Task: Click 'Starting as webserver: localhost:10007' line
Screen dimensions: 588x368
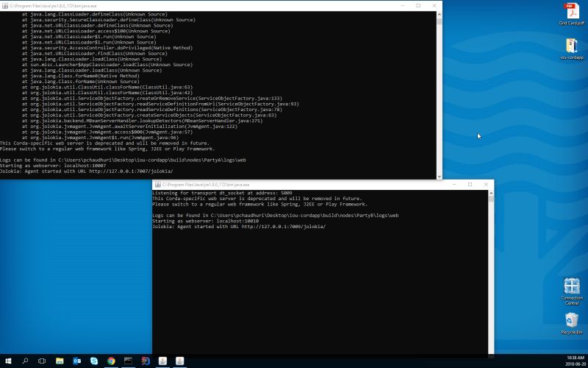Action: [x=53, y=166]
